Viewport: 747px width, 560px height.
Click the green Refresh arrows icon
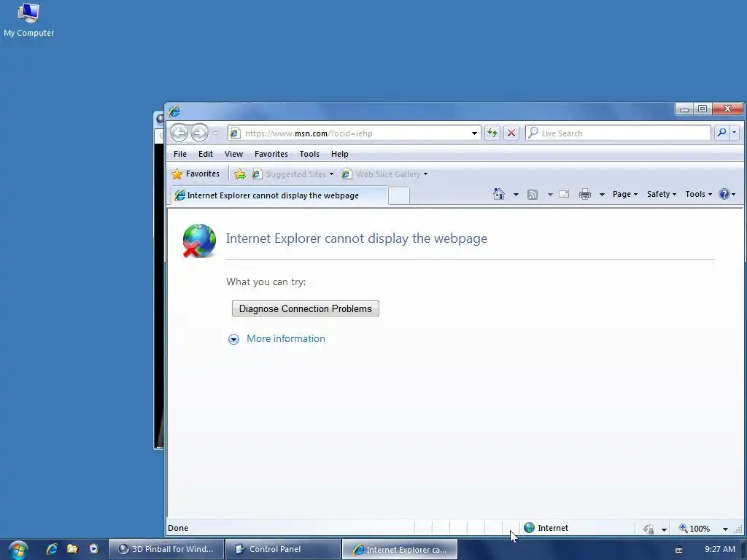click(492, 133)
